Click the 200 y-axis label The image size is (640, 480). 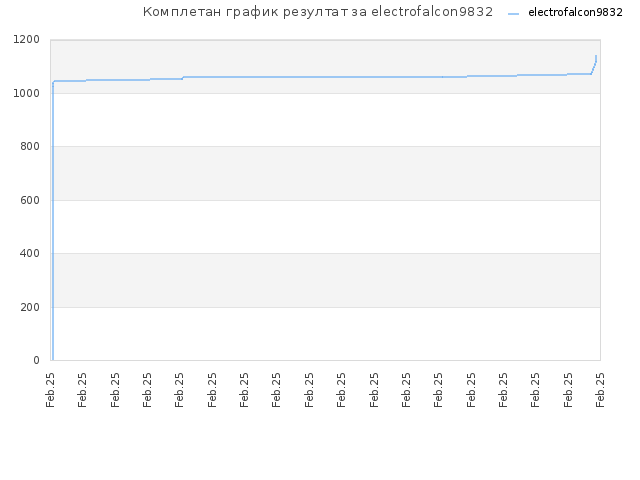point(30,307)
